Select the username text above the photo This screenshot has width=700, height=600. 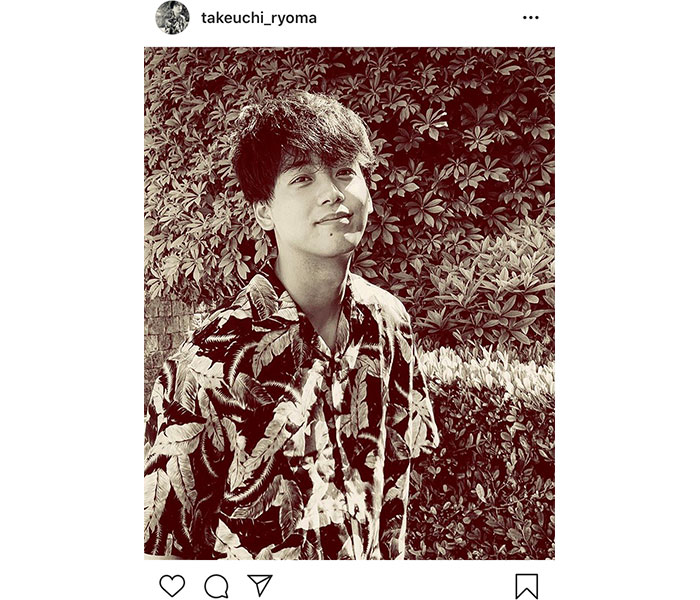coord(258,18)
